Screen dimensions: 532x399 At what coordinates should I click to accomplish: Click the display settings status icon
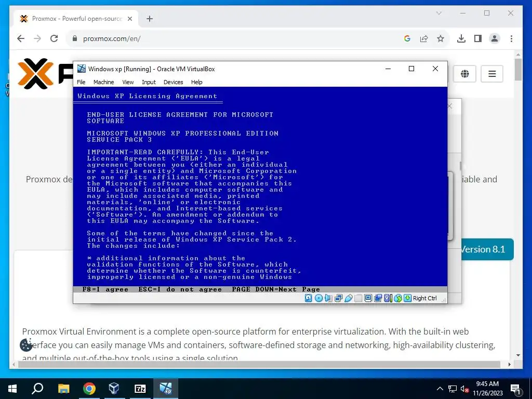click(368, 298)
